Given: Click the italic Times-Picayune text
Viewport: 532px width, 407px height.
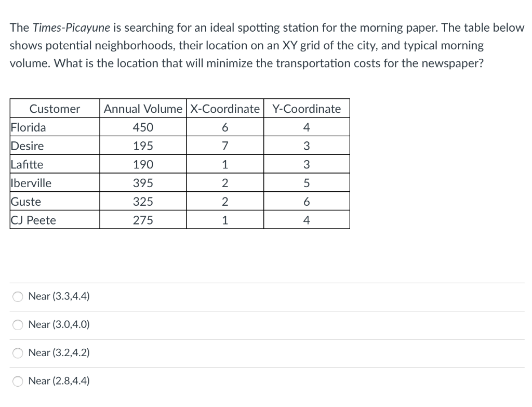Looking at the screenshot, I should click(72, 28).
